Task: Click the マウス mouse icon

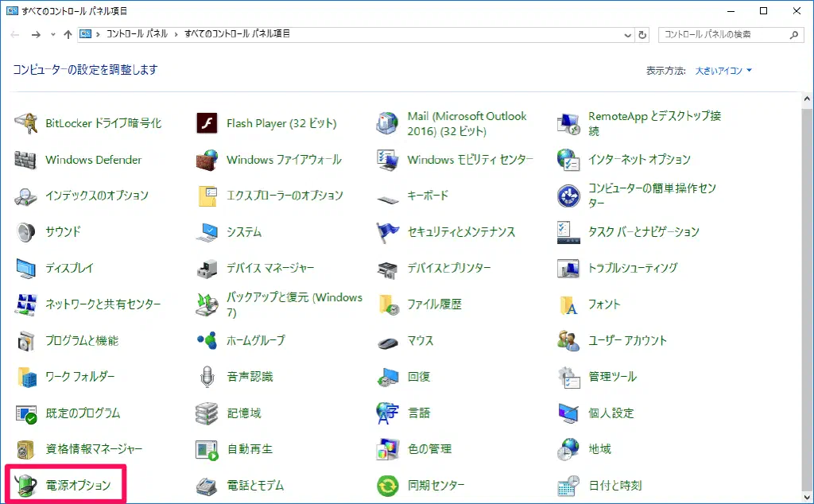Action: [388, 340]
